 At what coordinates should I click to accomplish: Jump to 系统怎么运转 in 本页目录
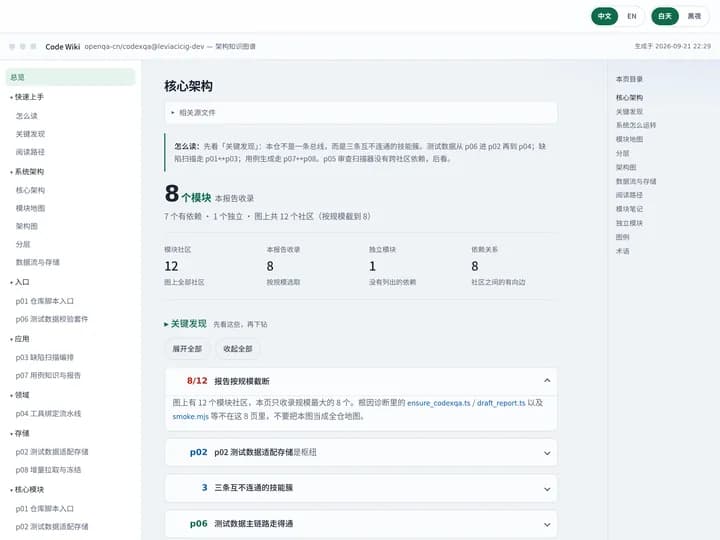coord(636,125)
